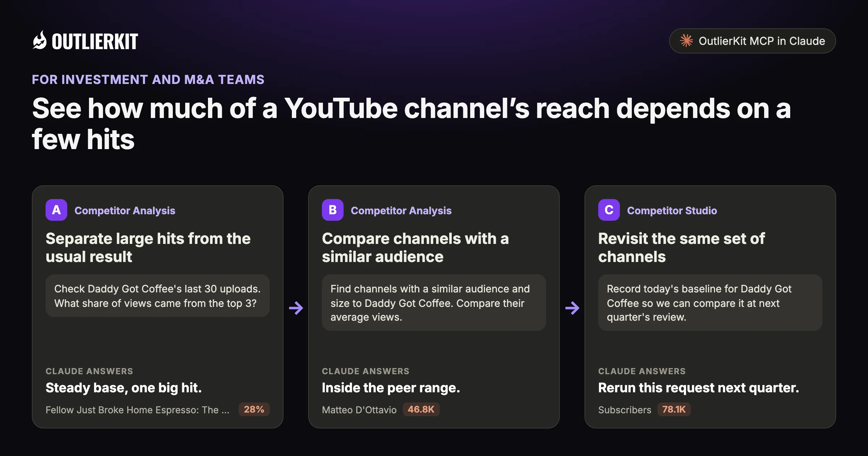Click 'Compare channels with a similar audience' heading
The height and width of the screenshot is (456, 868).
click(415, 248)
